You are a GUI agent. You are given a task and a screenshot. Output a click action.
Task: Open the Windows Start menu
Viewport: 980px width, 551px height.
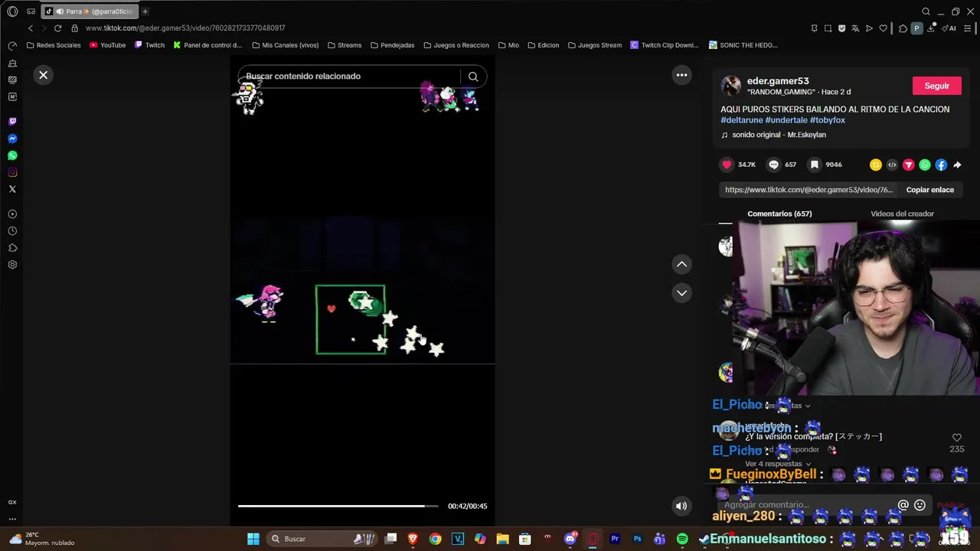click(x=253, y=539)
